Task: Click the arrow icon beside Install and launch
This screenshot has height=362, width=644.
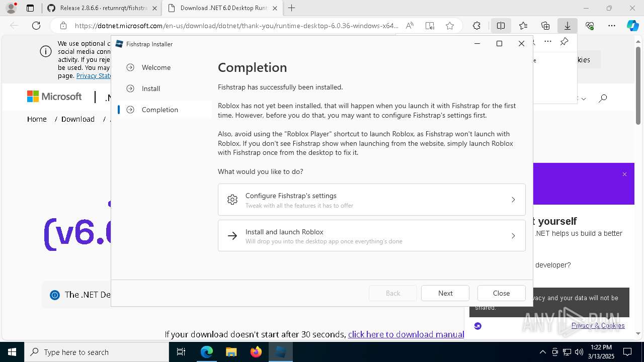Action: point(232,236)
